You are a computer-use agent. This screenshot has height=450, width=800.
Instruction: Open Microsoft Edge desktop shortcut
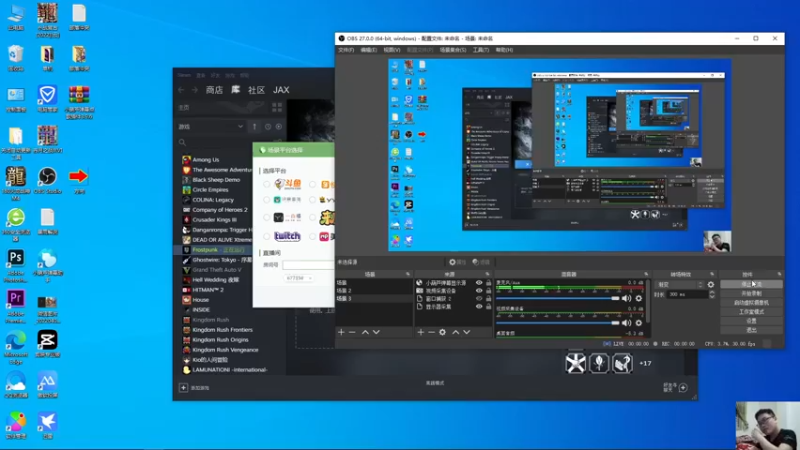pos(16,347)
